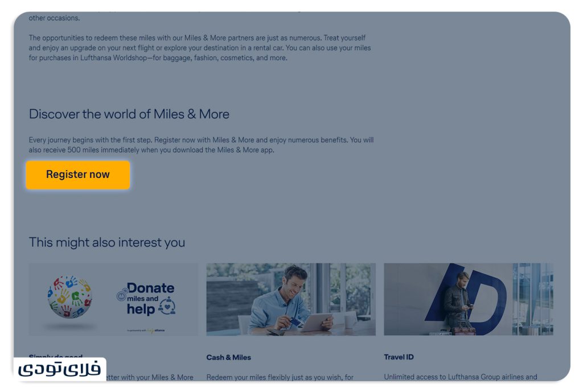Follow the Cash & Miles heading link
Image resolution: width=583 pixels, height=392 pixels.
pos(229,357)
